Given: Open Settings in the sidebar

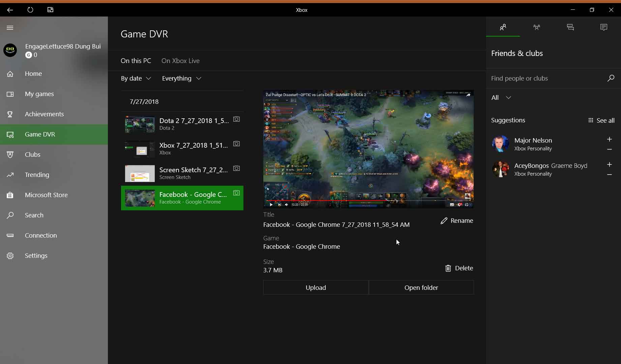Looking at the screenshot, I should click(x=54, y=255).
